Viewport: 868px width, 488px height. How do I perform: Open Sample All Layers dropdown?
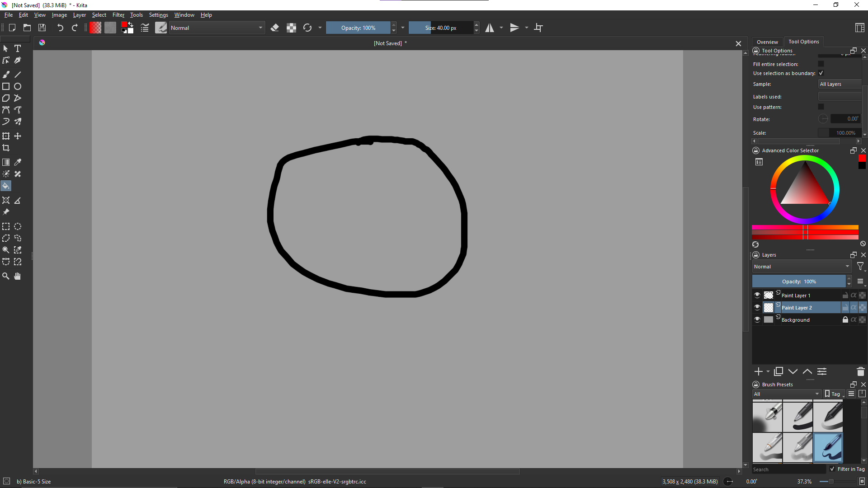pos(840,84)
